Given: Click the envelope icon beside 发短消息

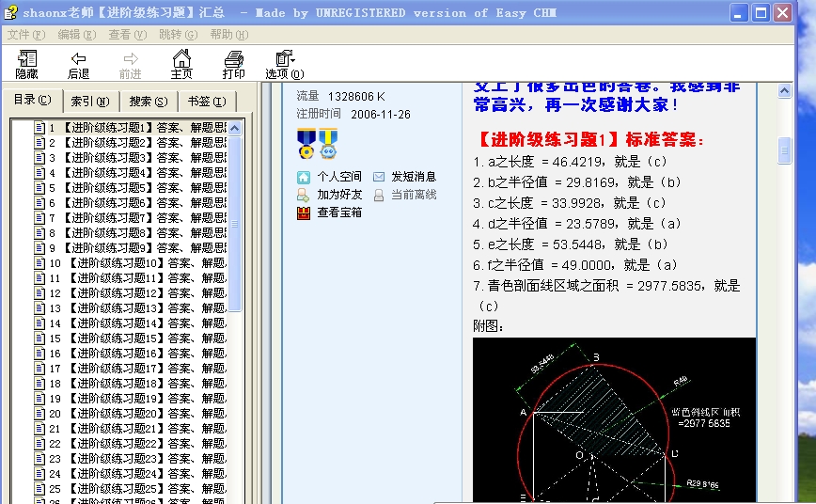Looking at the screenshot, I should pos(379,177).
